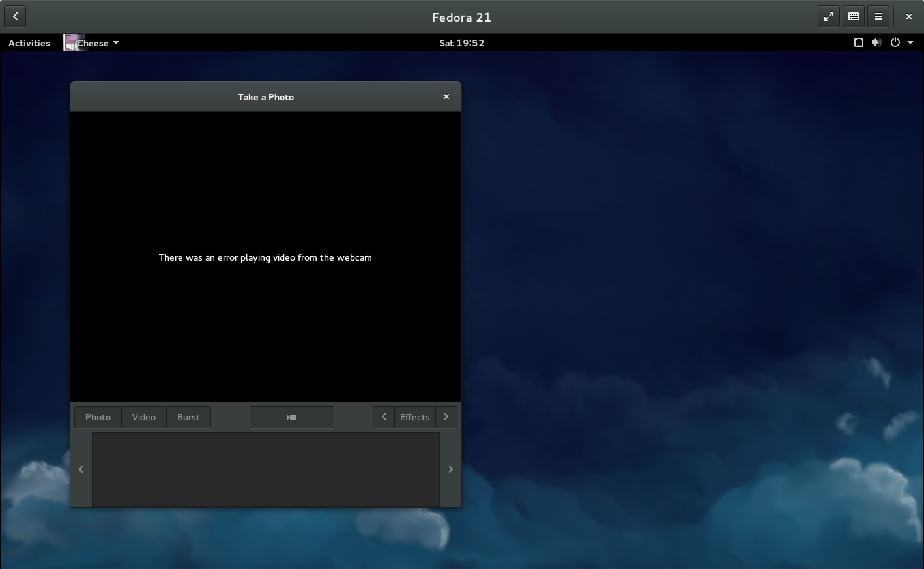924x569 pixels.
Task: Open the keyboard shortcuts send-key button
Action: pyautogui.click(x=854, y=17)
